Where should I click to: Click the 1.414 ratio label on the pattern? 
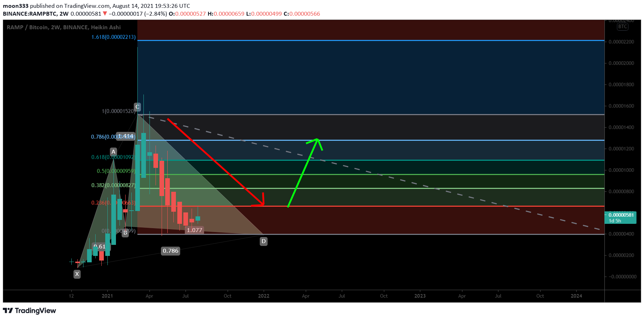pos(126,136)
